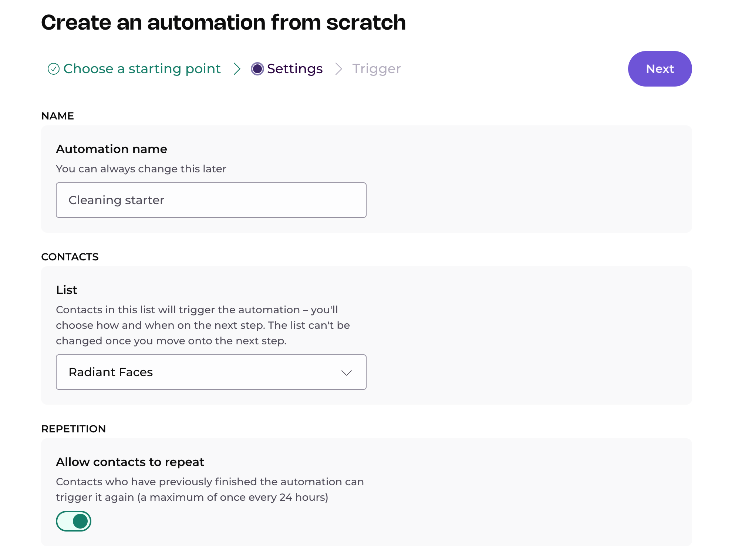Click the page title Create an automation from scratch
Viewport: 745px width, 560px height.
tap(223, 22)
